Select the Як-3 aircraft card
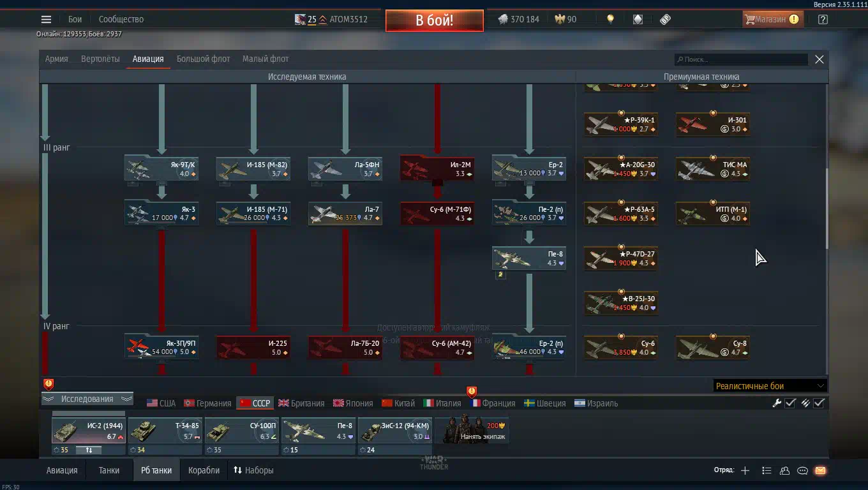868x490 pixels. [x=161, y=213]
